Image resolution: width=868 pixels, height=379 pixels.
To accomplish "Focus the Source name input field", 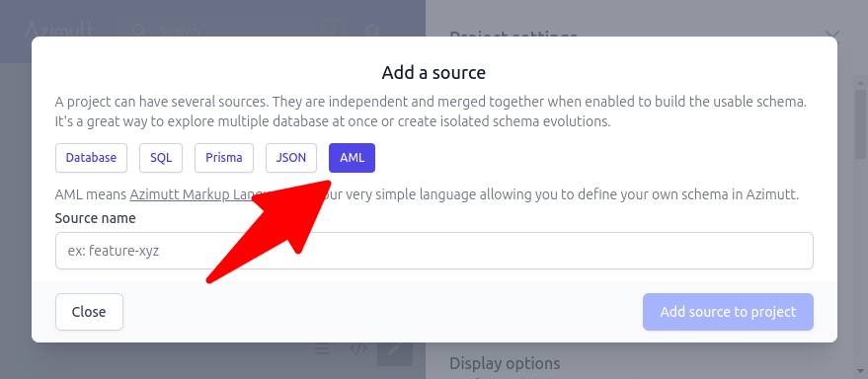I will [x=434, y=251].
